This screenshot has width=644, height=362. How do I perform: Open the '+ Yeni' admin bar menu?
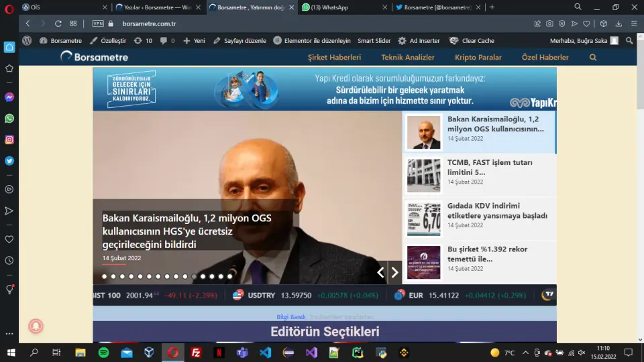[x=194, y=41]
